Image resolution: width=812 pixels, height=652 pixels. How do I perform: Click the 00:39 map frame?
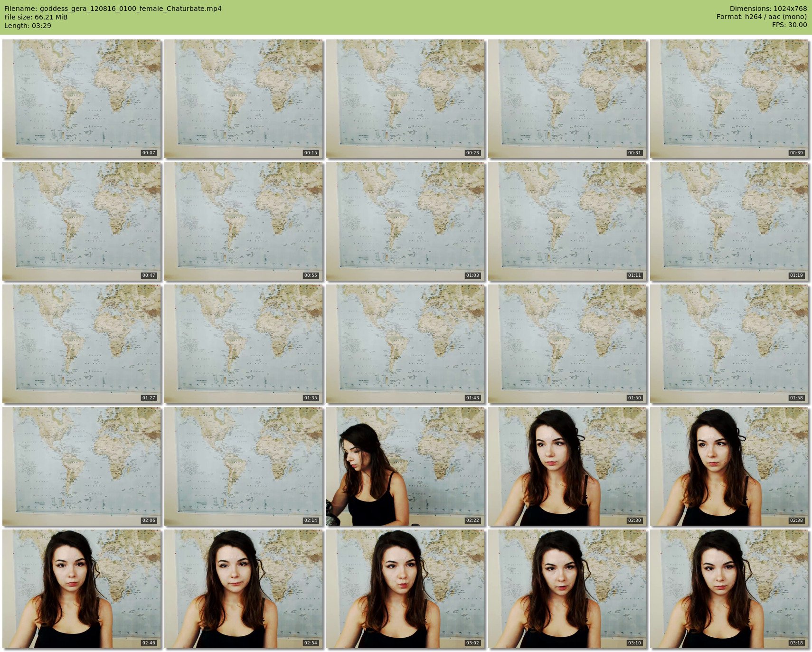point(729,98)
